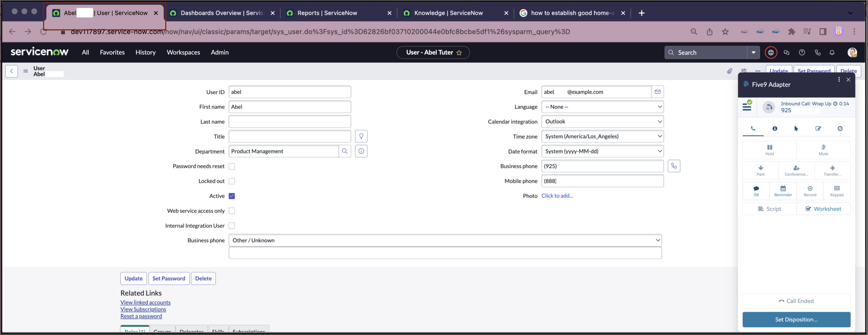Start call Record in Five9

click(x=810, y=191)
